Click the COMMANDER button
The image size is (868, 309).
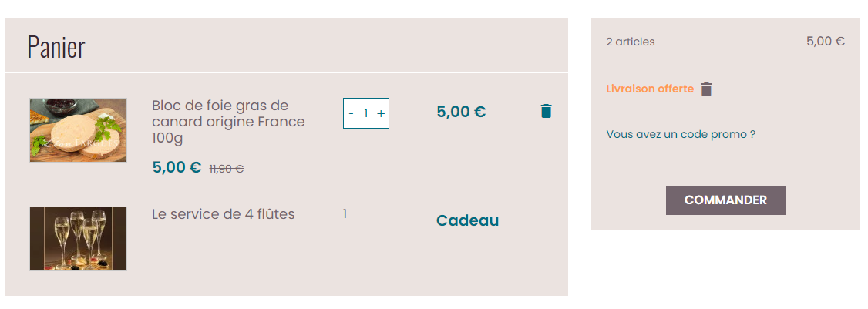725,200
